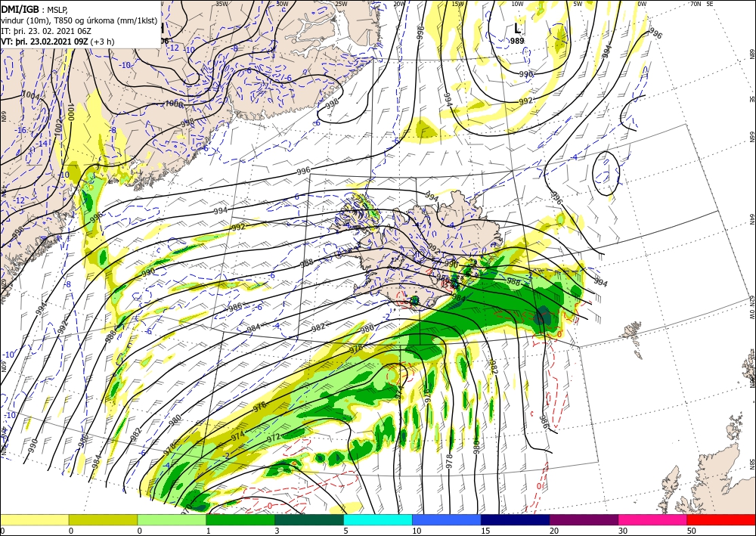Select the dark green legend swatch
756x536 pixels.
click(x=309, y=520)
